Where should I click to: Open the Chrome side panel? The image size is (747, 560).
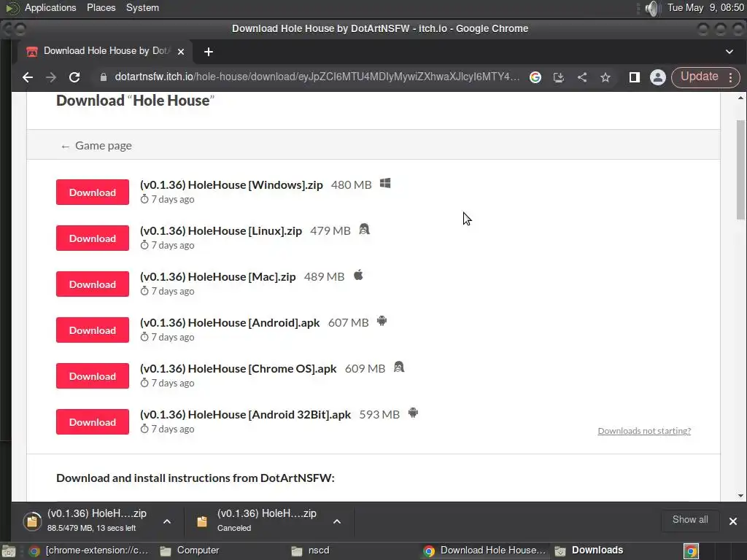tap(634, 77)
